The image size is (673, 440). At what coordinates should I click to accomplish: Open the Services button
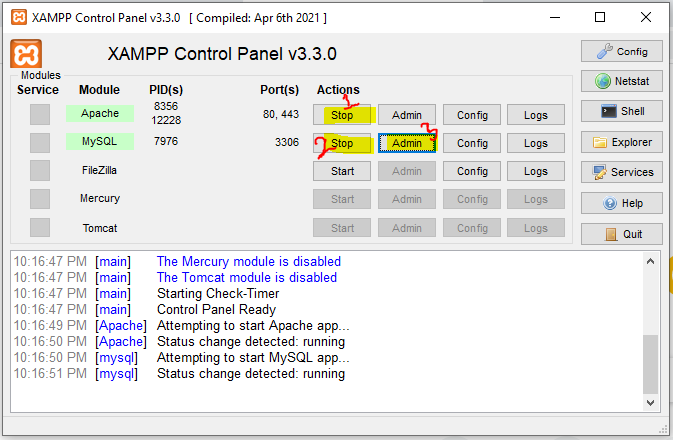tap(622, 172)
